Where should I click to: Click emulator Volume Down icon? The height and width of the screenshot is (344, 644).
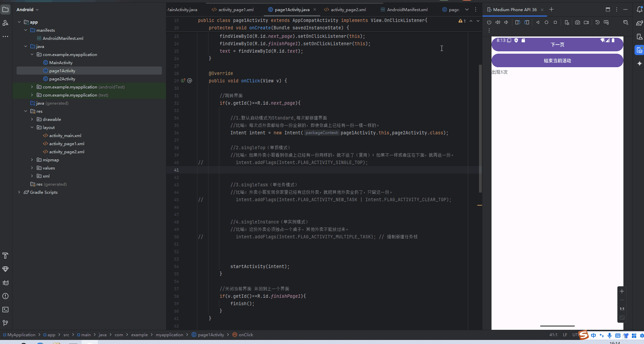click(x=506, y=22)
